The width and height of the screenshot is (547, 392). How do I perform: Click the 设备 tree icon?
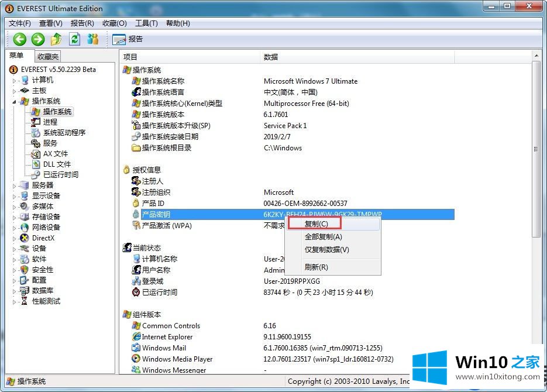(x=25, y=248)
